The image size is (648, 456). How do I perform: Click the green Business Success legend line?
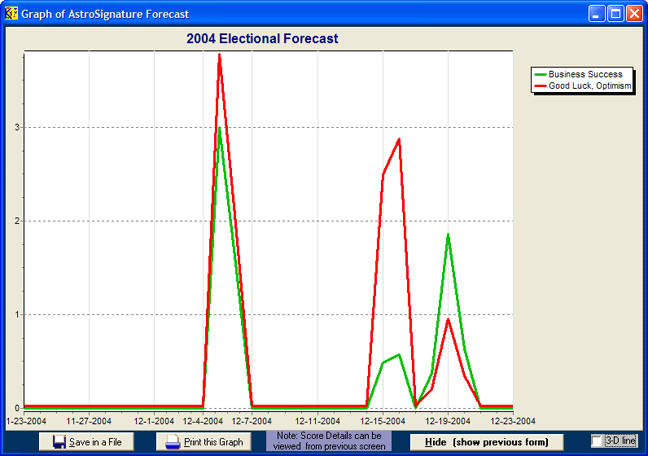[541, 75]
